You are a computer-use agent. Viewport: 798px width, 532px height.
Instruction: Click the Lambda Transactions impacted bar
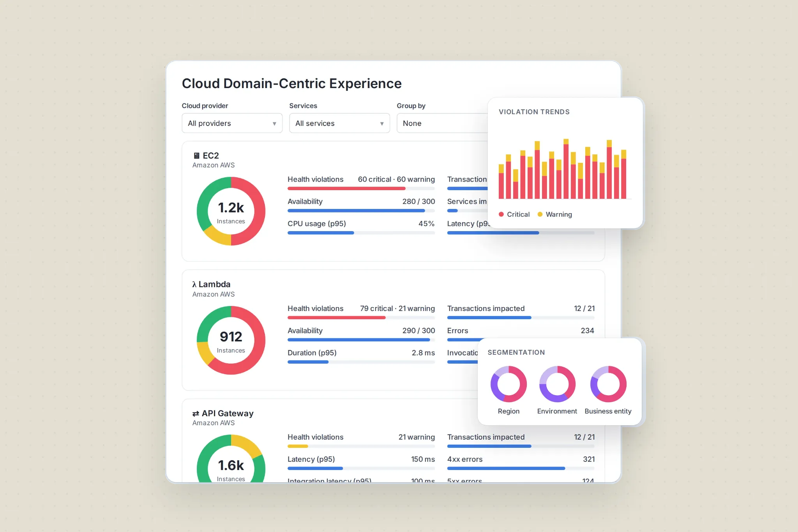pos(521,318)
